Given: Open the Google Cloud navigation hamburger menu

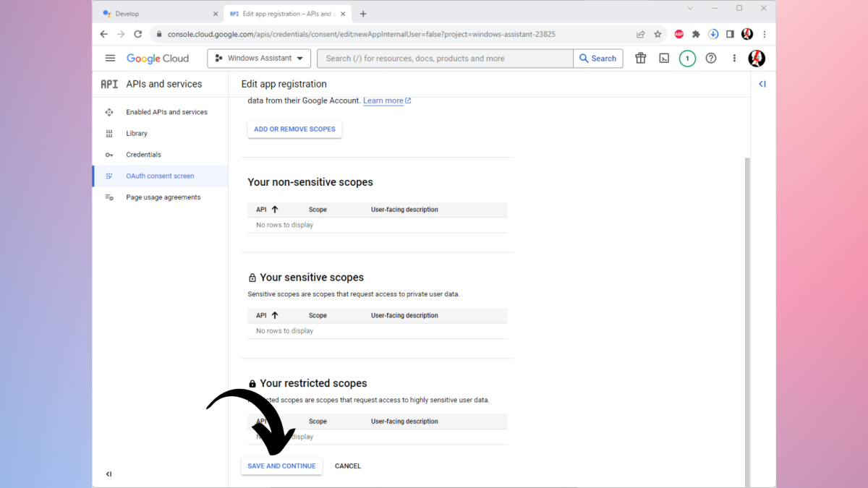Looking at the screenshot, I should 110,59.
